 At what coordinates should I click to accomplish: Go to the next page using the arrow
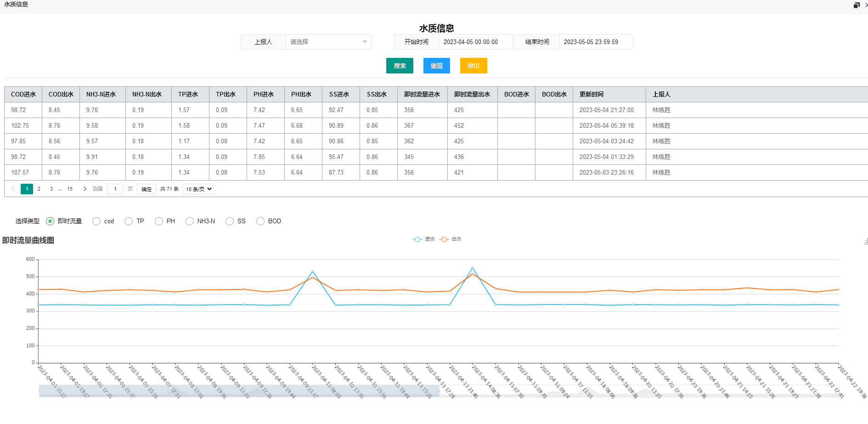coord(85,189)
